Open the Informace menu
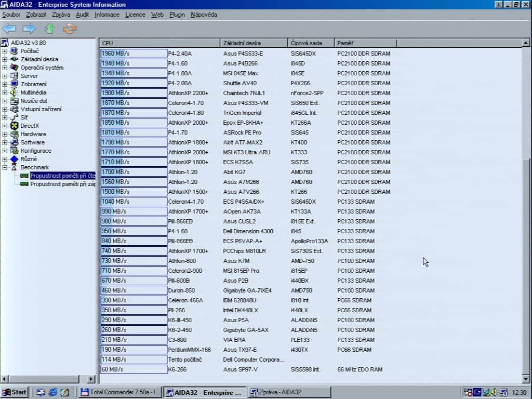 (107, 15)
